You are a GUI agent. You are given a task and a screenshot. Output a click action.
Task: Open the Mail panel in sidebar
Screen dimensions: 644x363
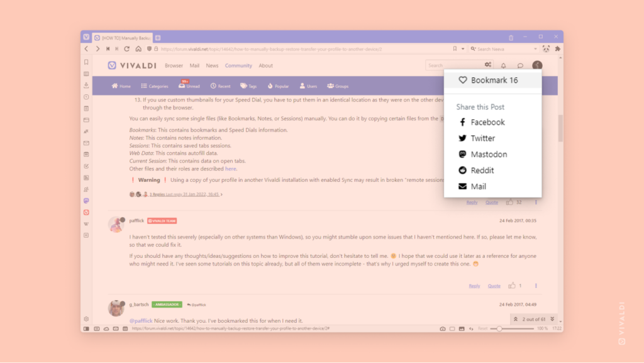click(x=86, y=143)
